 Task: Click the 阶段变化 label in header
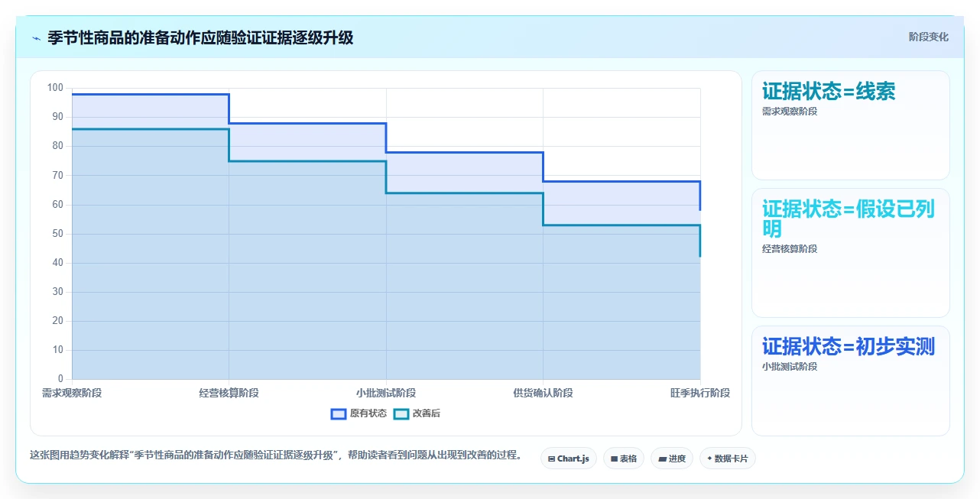[x=928, y=37]
